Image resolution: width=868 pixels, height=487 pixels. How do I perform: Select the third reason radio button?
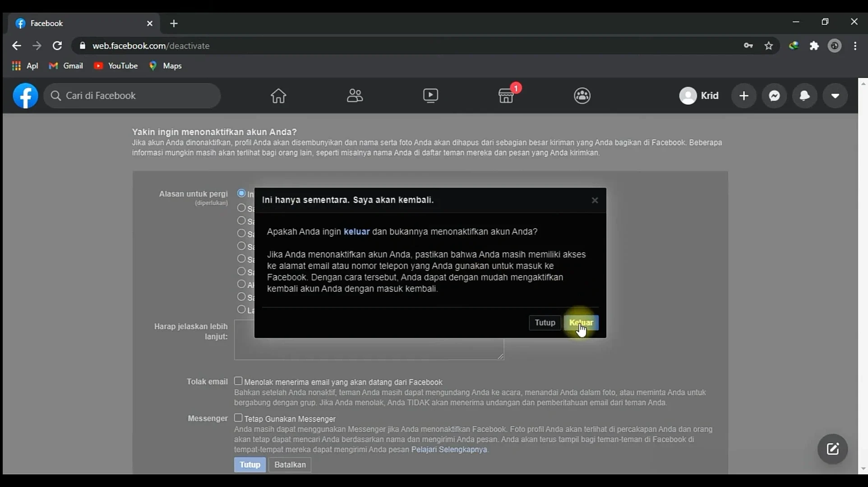pyautogui.click(x=241, y=221)
